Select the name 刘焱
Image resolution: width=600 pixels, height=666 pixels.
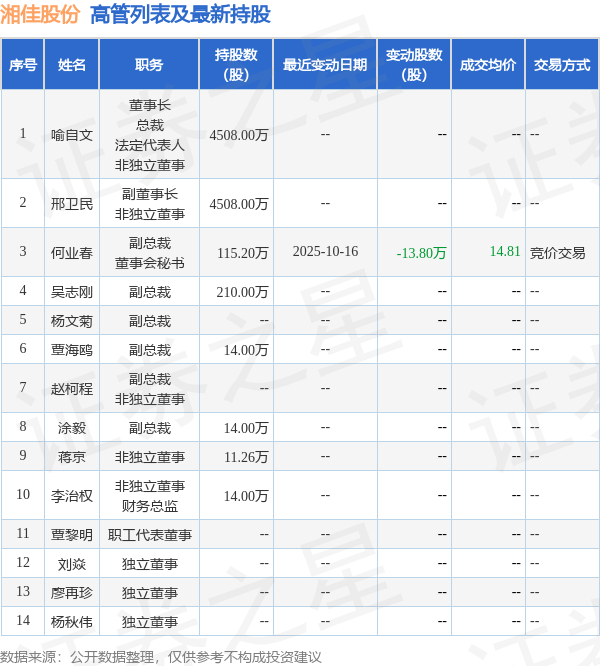[72, 564]
